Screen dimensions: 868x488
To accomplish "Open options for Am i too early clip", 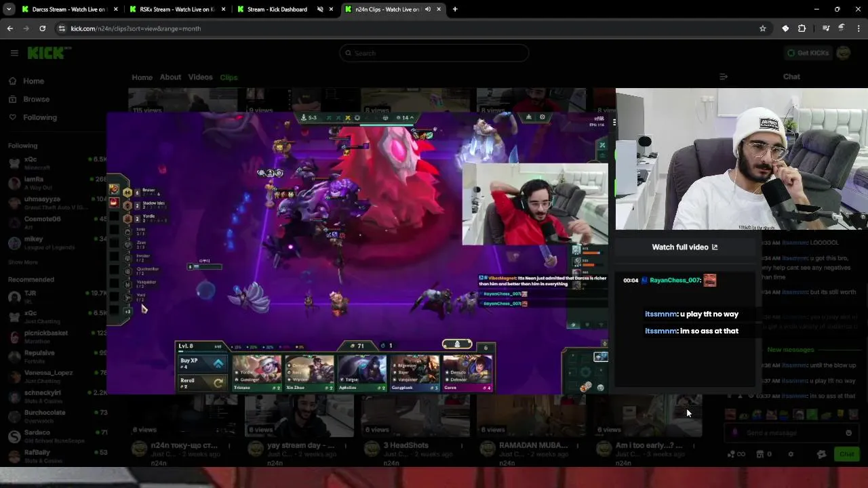I will pos(693,446).
